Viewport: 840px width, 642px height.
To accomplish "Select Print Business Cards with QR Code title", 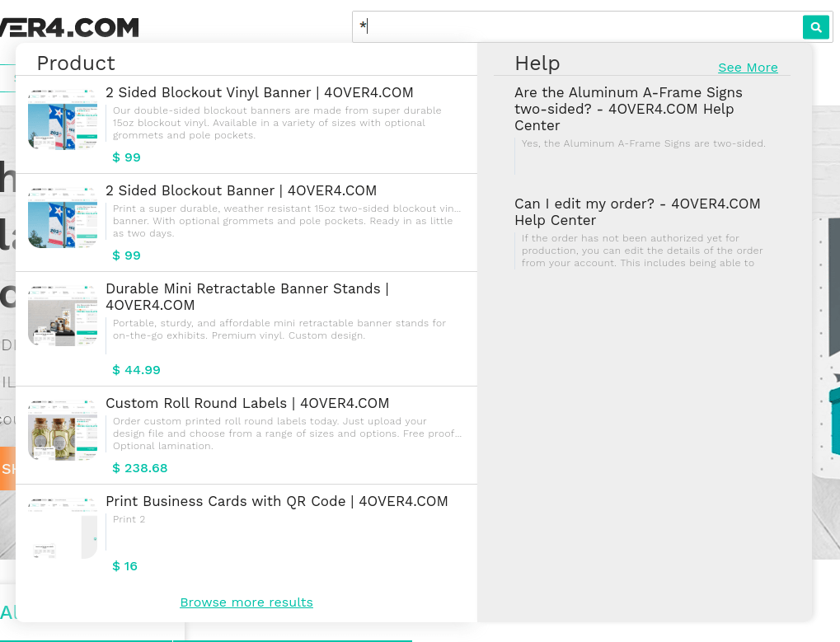I will click(276, 502).
